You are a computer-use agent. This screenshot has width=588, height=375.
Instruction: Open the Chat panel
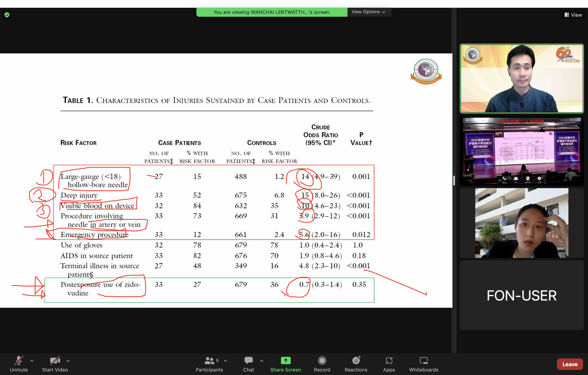pos(248,364)
